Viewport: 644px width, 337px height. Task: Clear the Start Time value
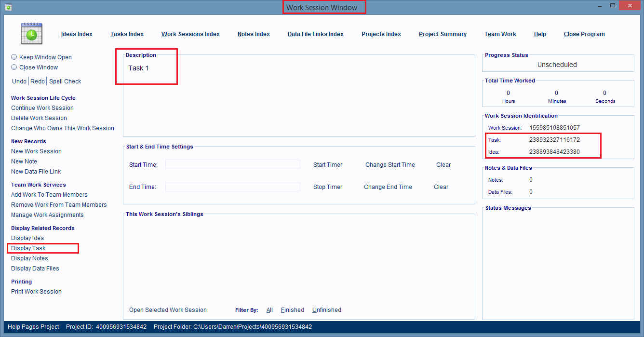click(x=443, y=165)
